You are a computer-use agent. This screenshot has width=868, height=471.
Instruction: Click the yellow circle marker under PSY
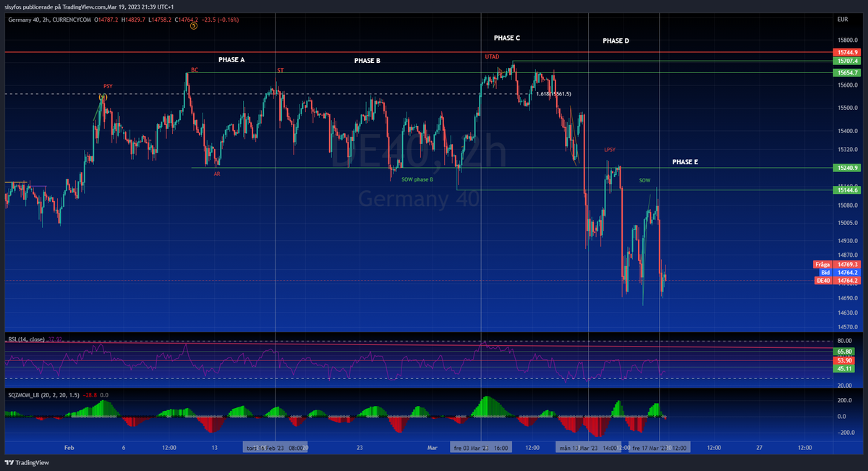click(103, 96)
